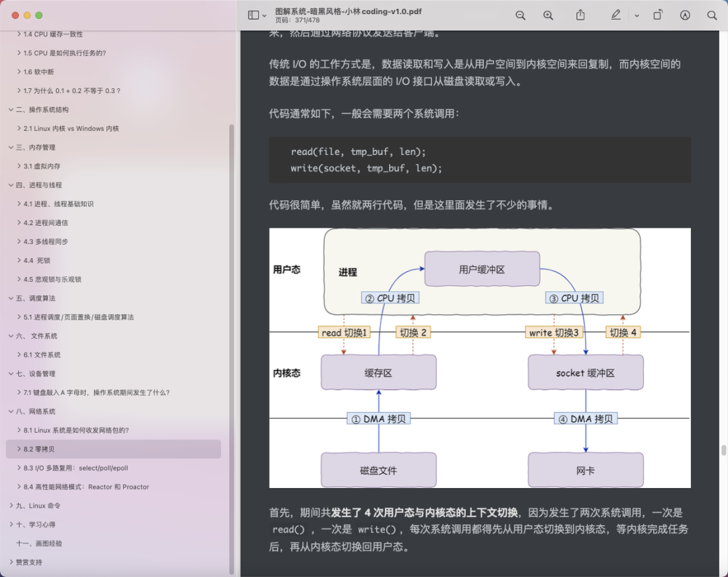
Task: Open the Markup pencil tool
Action: click(615, 15)
